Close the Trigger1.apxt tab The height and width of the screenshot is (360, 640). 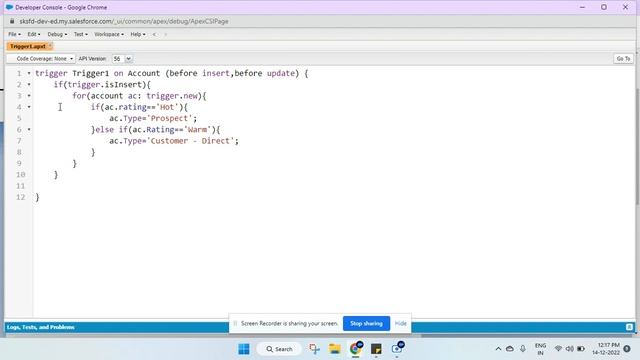[51, 46]
